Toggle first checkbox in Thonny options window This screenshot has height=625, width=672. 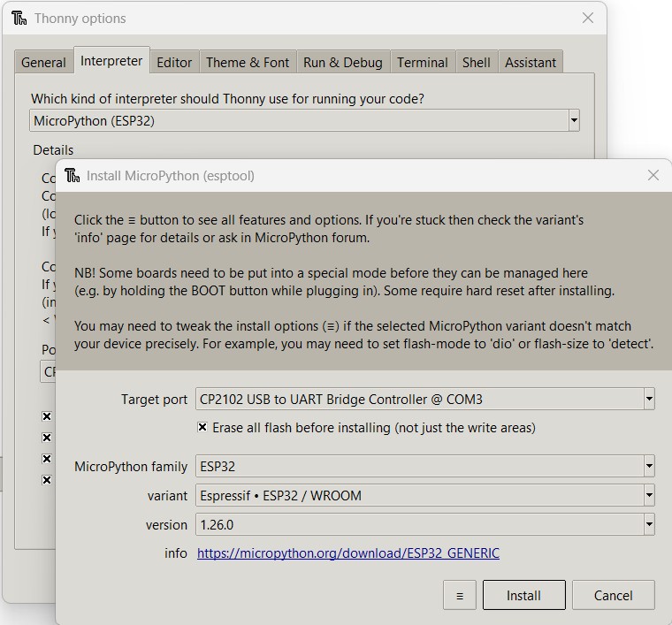(47, 416)
